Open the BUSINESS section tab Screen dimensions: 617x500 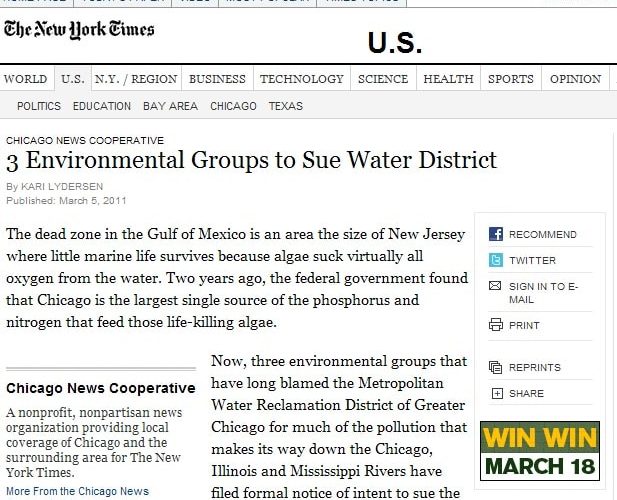click(217, 79)
